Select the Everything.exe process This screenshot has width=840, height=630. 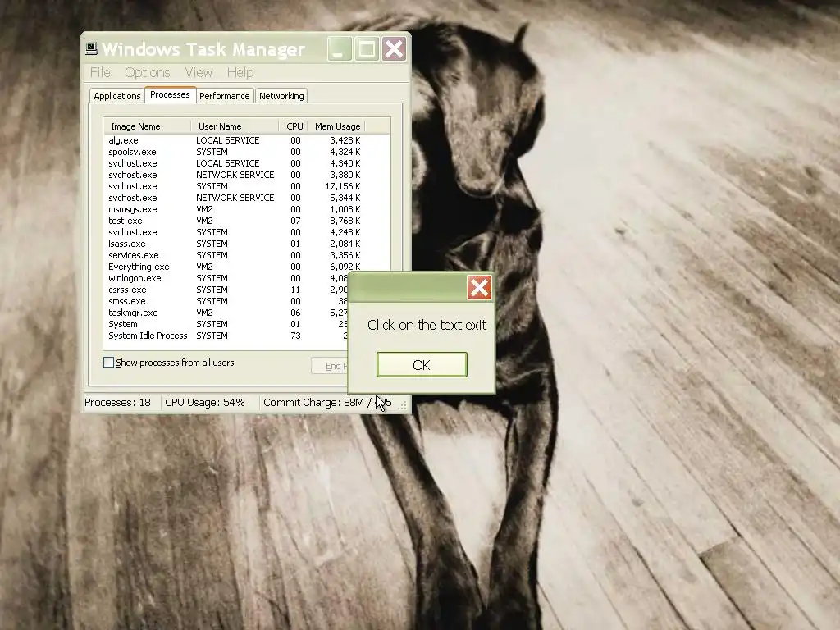tap(235, 267)
